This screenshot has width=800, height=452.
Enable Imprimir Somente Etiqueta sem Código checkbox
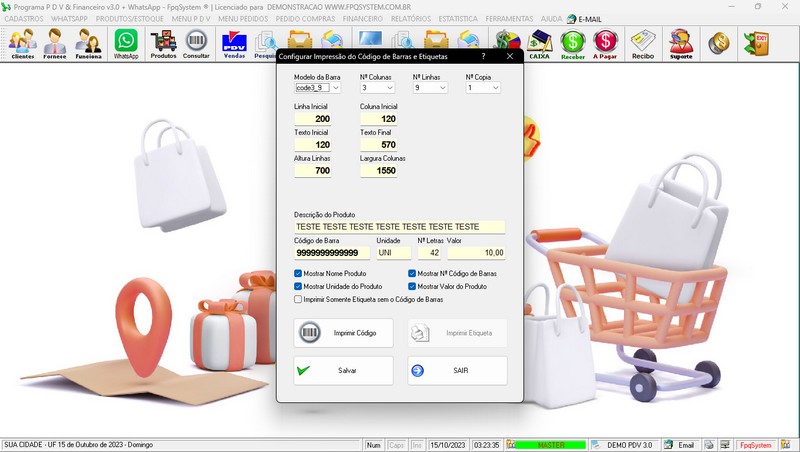click(x=298, y=299)
